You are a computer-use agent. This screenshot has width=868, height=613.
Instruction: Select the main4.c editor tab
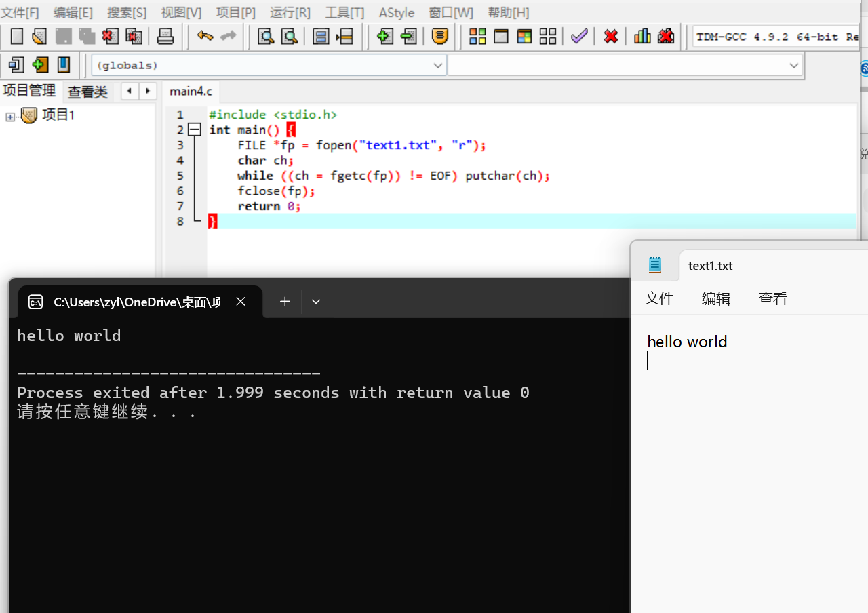[191, 91]
